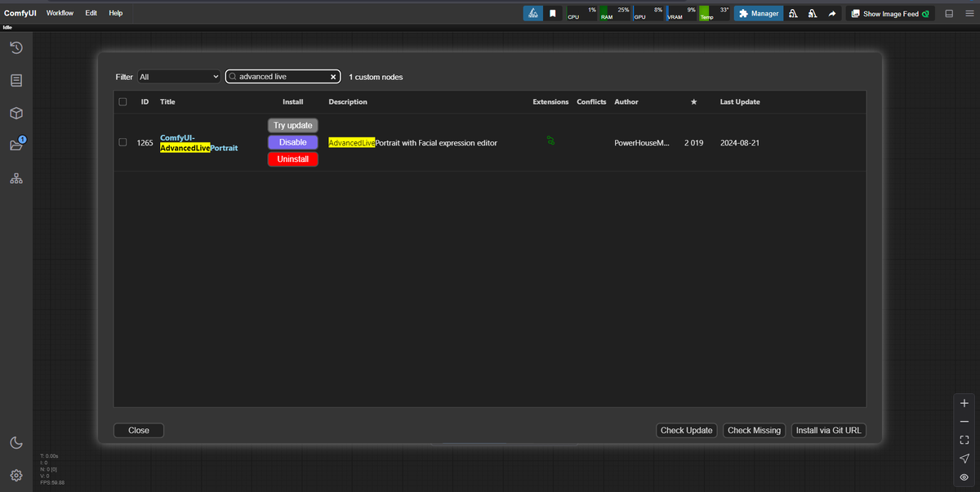Fit view with the canvas frame icon
The image size is (980, 492).
(964, 440)
